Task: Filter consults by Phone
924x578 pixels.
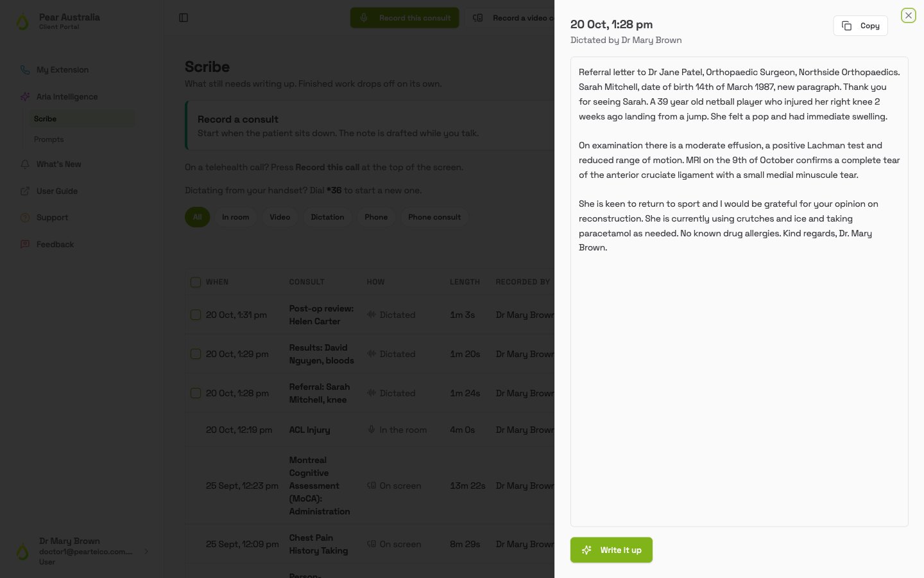Action: click(376, 217)
